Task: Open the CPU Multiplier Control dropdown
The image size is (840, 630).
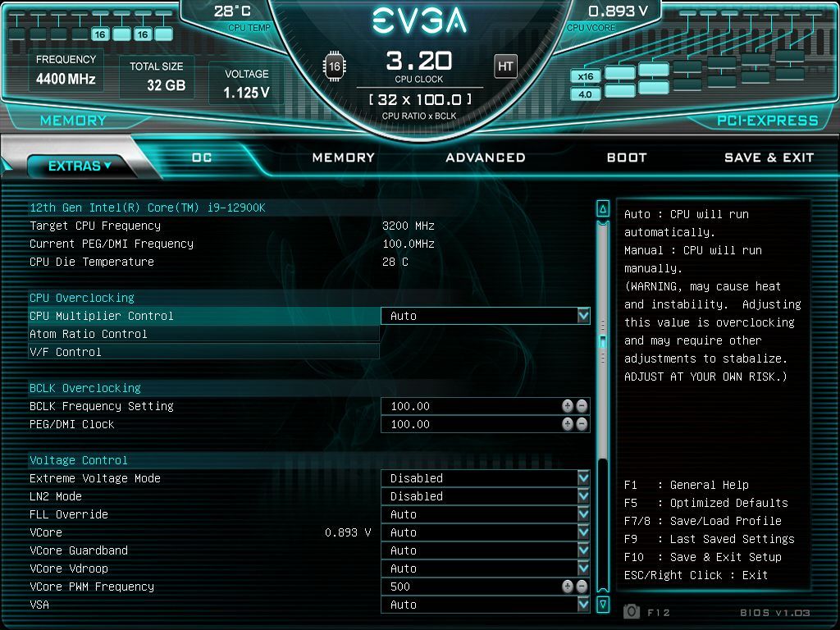Action: [x=486, y=316]
